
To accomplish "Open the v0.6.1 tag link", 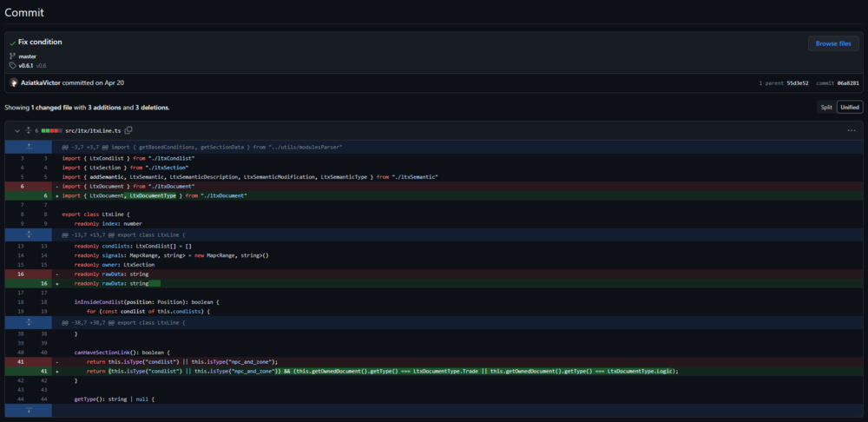I will 25,65.
